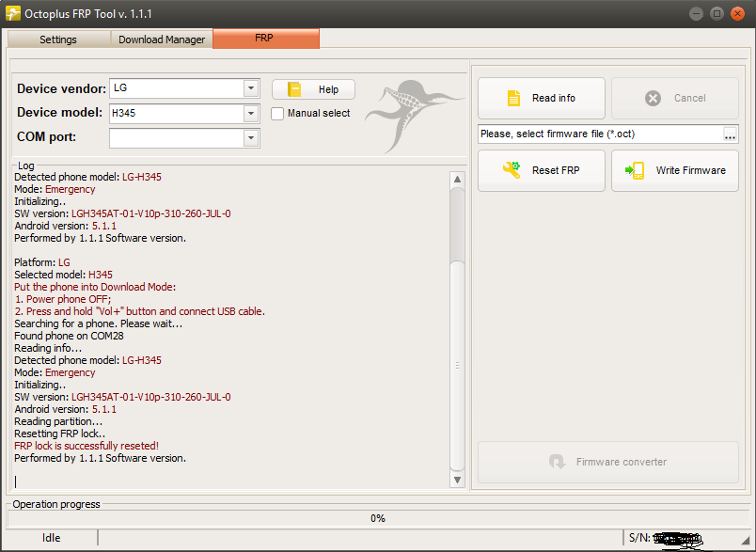The height and width of the screenshot is (552, 756).
Task: Click 'Reading partition...' log line
Action: pyautogui.click(x=58, y=421)
